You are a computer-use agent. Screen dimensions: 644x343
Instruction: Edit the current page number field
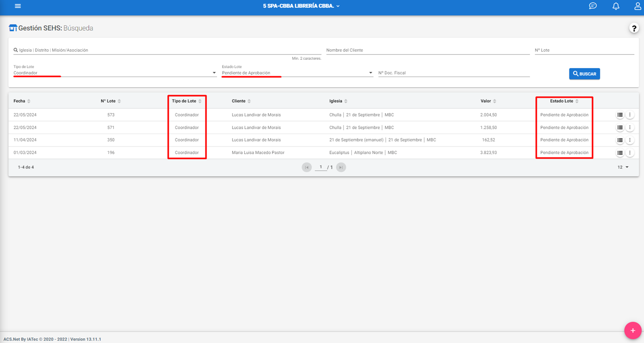click(x=321, y=167)
